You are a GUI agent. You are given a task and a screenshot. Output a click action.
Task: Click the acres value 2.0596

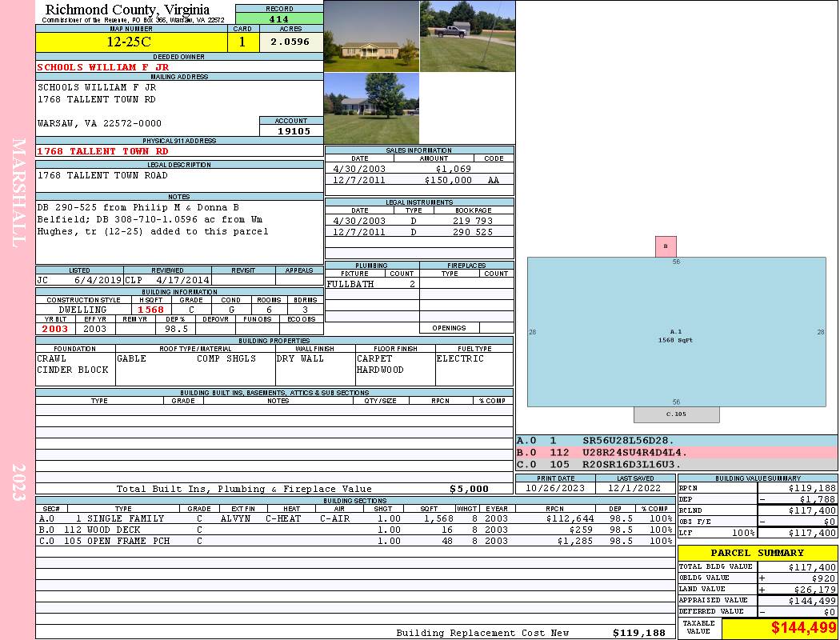[291, 42]
